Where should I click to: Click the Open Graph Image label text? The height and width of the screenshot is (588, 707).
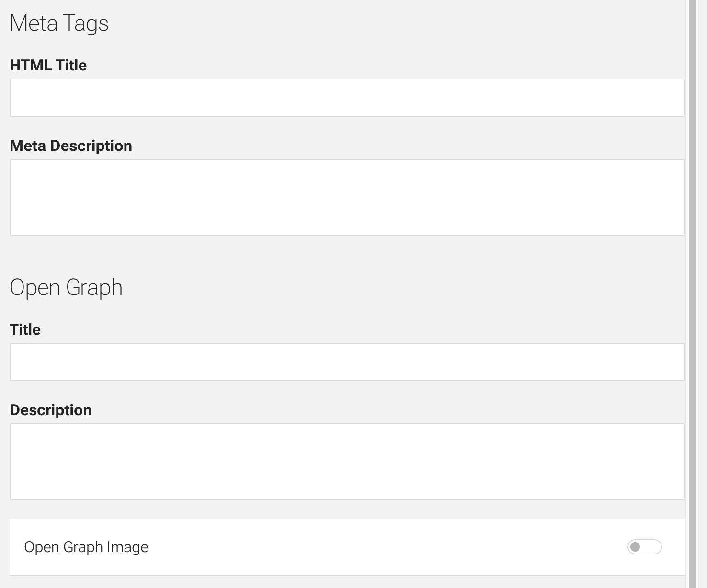86,547
